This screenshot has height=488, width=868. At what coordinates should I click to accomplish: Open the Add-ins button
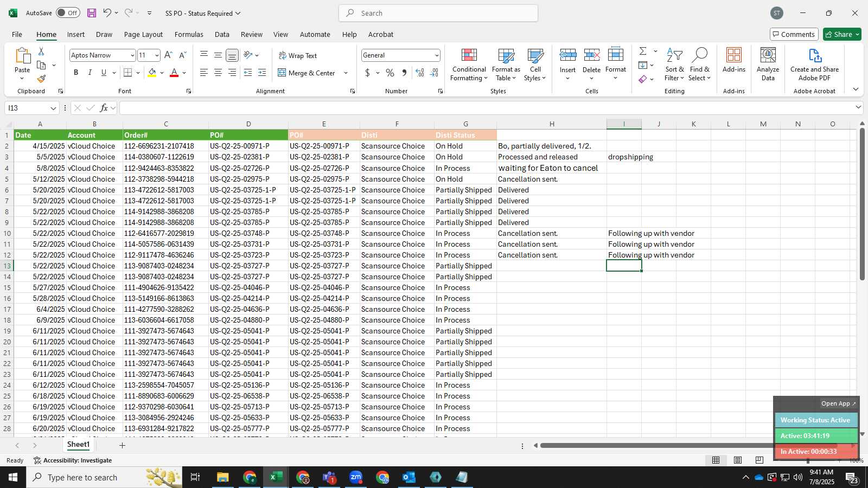734,60
